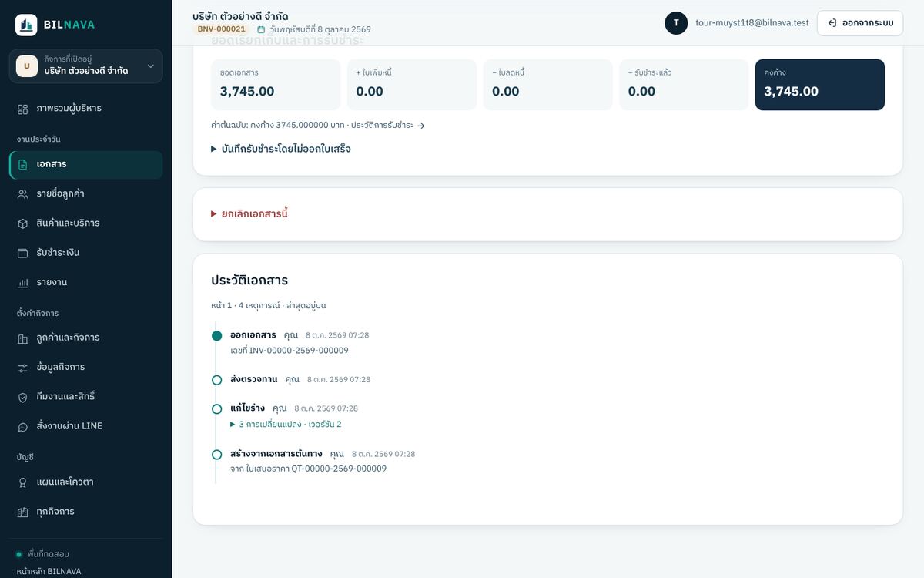Click the bar chart icon beside รายงาน

click(23, 283)
